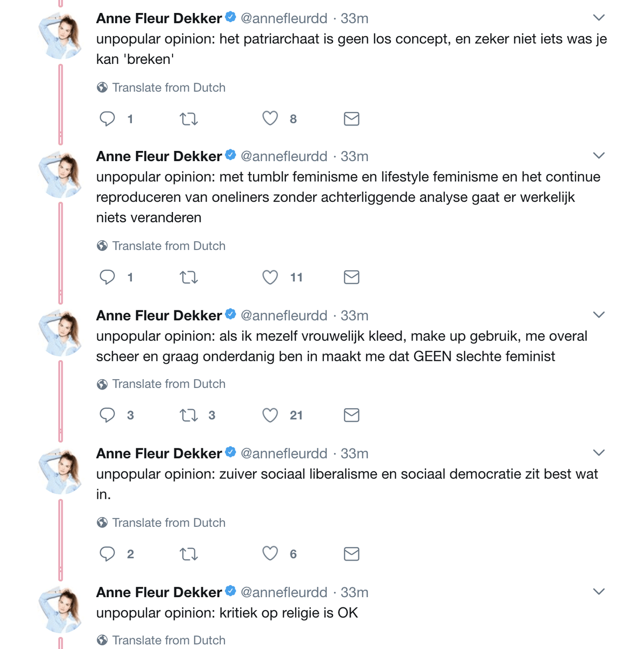Translate the 'patriarchaat' tweet from Dutch

coord(168,88)
